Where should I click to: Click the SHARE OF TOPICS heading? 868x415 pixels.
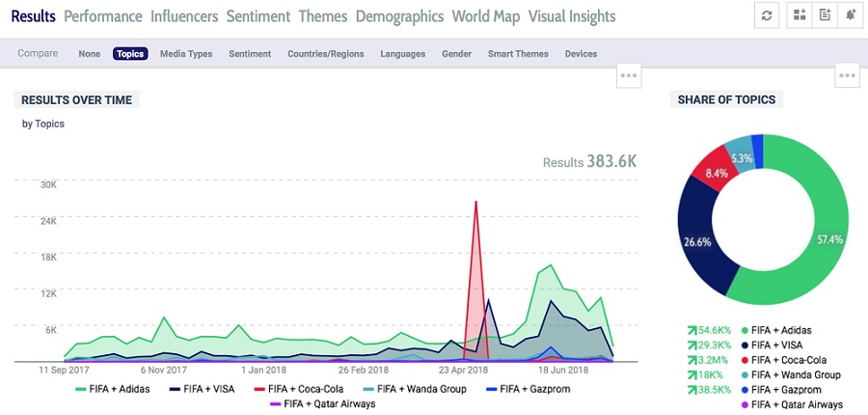point(726,99)
